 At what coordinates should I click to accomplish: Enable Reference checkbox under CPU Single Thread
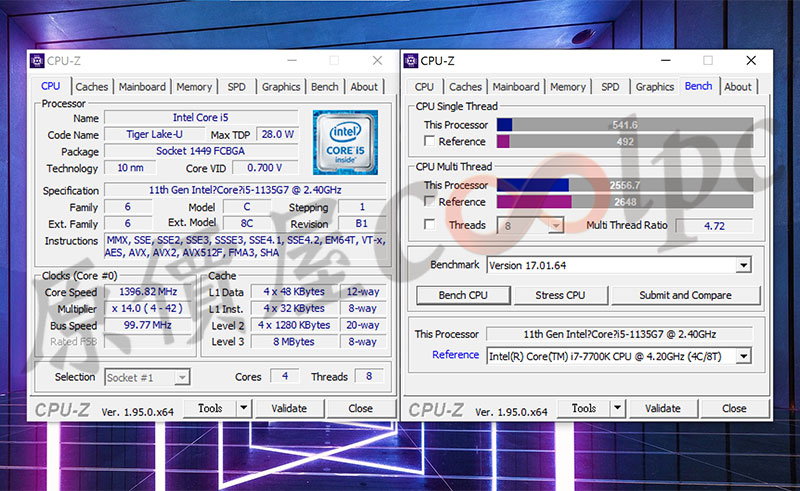click(430, 141)
